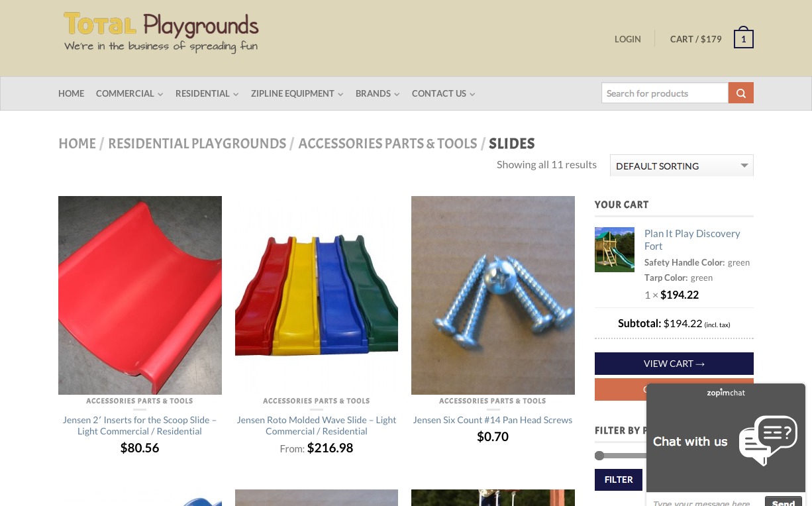Screen dimensions: 812x506
Task: Open the multicolor wave slide image
Action: 317,295
